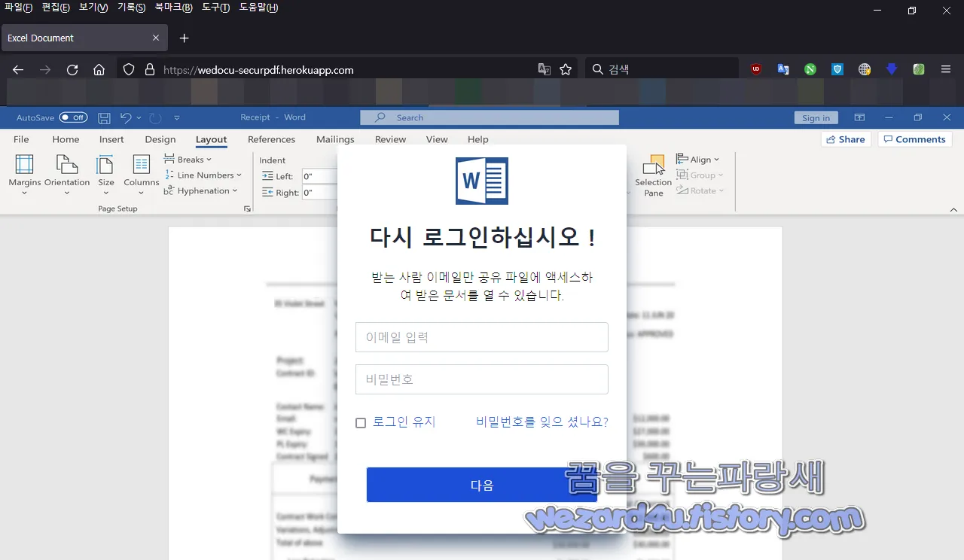Open Customize Quick Access Toolbar arrow

(x=177, y=117)
